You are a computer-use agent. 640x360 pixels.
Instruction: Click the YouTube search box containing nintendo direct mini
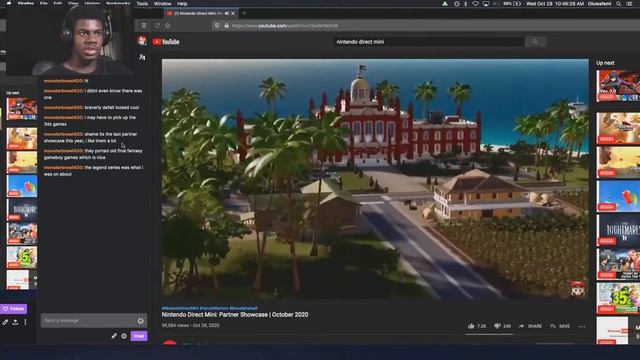point(429,42)
